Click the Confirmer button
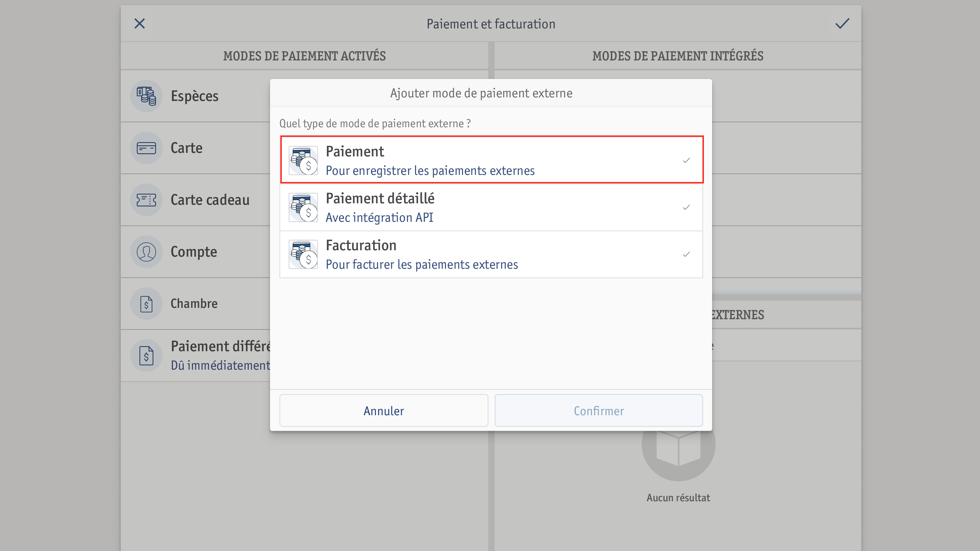 [x=598, y=411]
